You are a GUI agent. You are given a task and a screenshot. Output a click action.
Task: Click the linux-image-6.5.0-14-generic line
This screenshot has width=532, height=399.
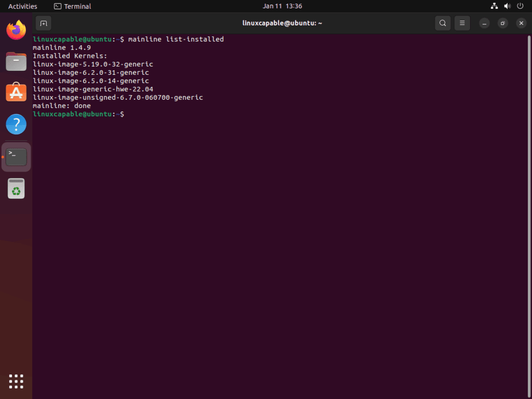(x=91, y=81)
